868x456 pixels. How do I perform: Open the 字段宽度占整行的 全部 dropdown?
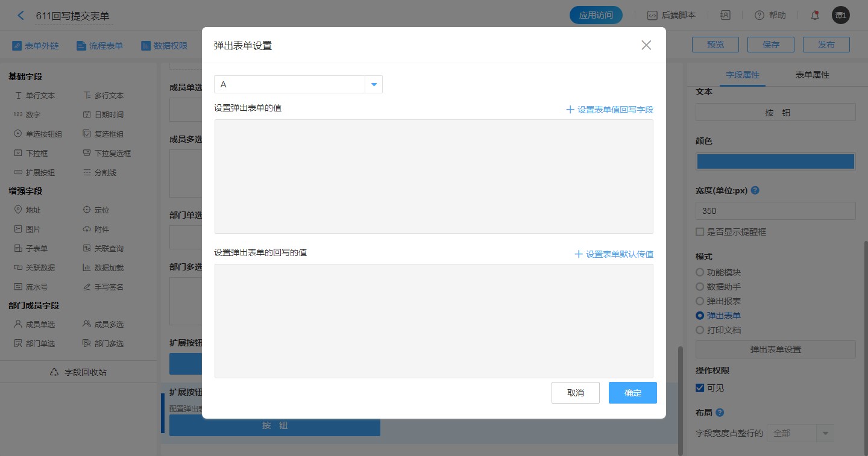800,433
